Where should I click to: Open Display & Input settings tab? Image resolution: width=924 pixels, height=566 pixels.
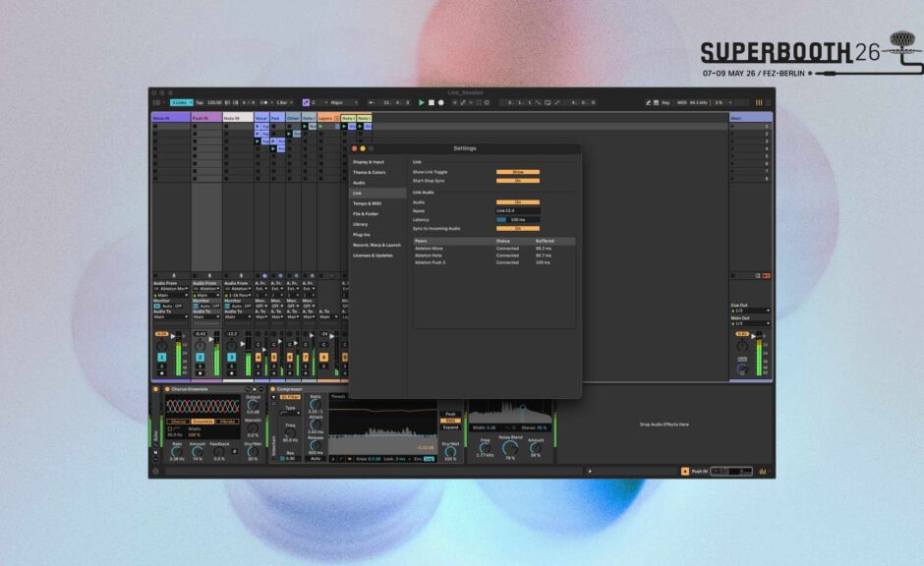(x=369, y=162)
